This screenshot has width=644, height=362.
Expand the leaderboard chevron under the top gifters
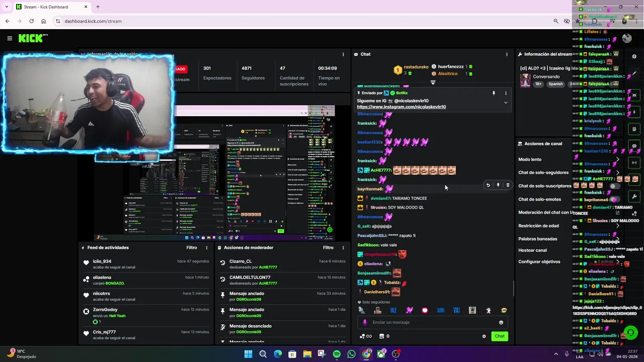pyautogui.click(x=433, y=82)
